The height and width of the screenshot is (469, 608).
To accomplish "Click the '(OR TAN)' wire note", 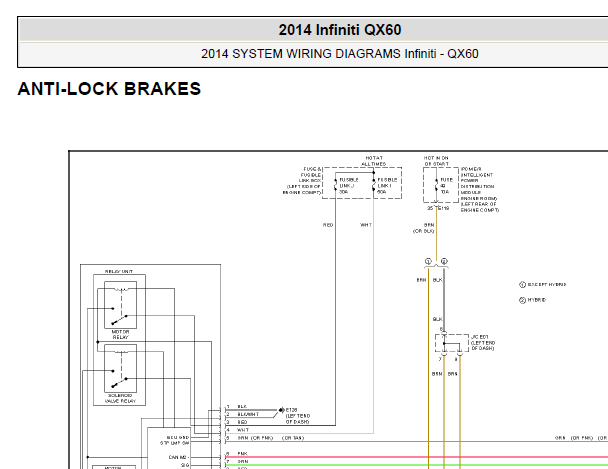I will click(293, 438).
